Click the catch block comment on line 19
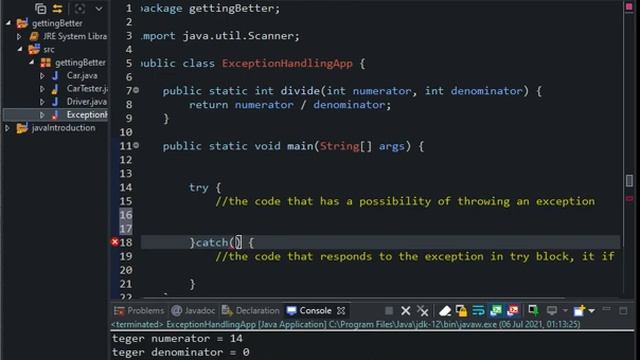The width and height of the screenshot is (640, 360). [415, 256]
